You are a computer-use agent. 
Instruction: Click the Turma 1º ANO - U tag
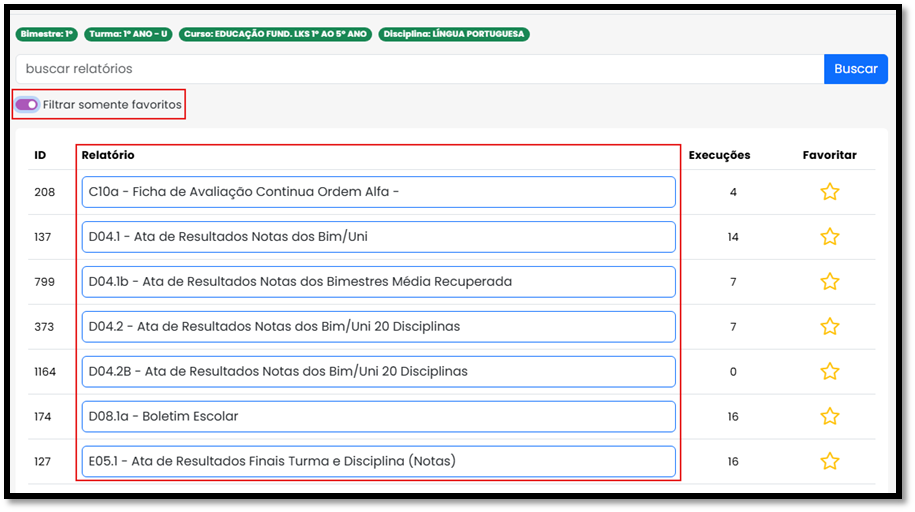(x=128, y=34)
